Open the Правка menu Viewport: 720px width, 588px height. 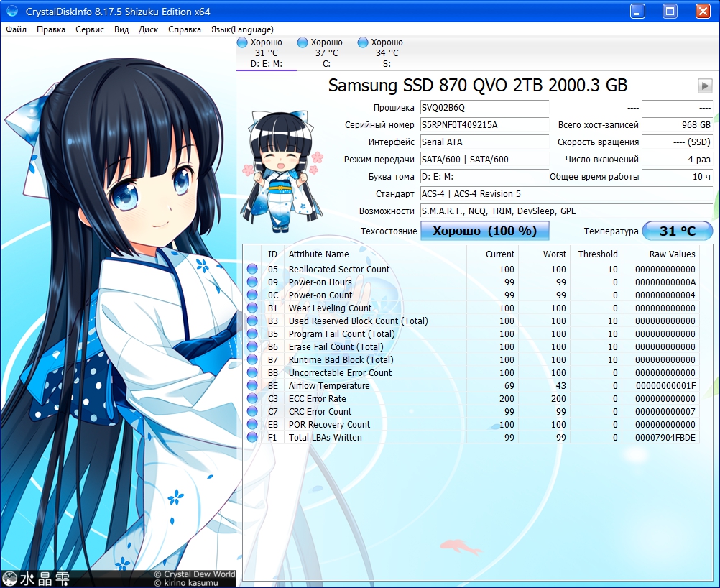click(x=50, y=29)
